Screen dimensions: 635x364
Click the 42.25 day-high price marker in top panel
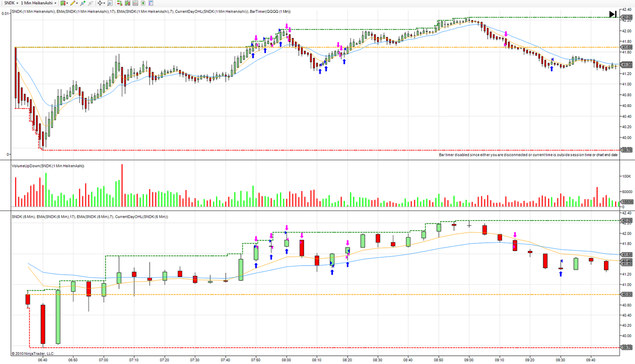(x=627, y=17)
